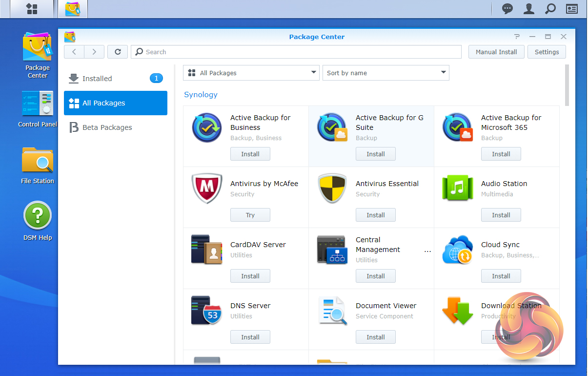Click the CardDAV Server icon
This screenshot has height=376, width=588.
207,250
